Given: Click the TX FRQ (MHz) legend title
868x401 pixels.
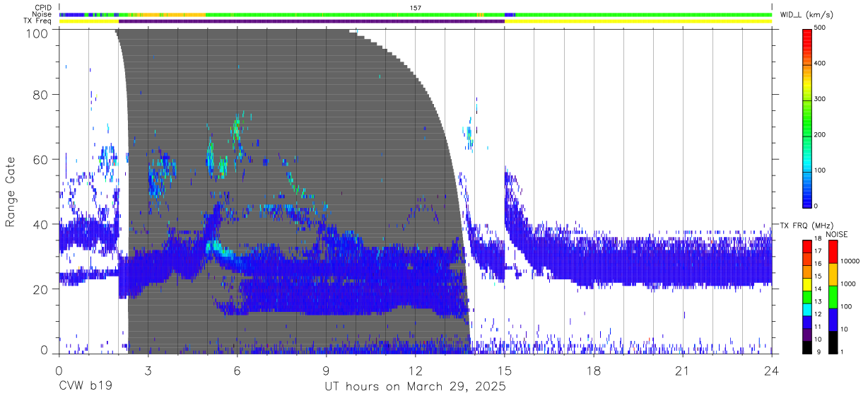Looking at the screenshot, I should 807,225.
